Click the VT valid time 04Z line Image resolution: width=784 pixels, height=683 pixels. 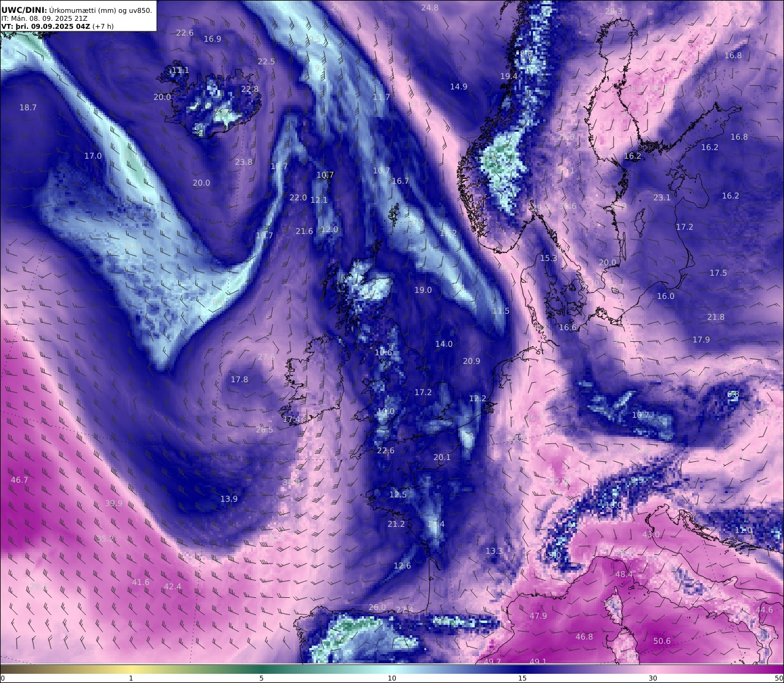pos(58,26)
